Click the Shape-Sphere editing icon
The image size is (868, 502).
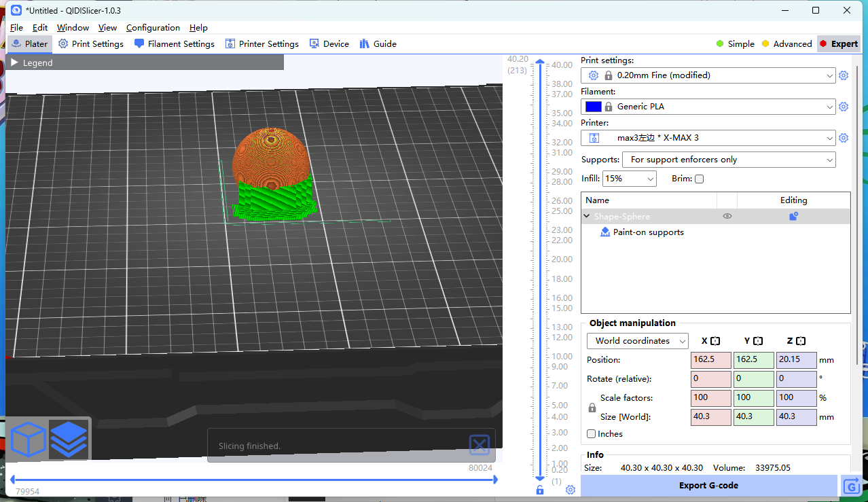click(793, 217)
